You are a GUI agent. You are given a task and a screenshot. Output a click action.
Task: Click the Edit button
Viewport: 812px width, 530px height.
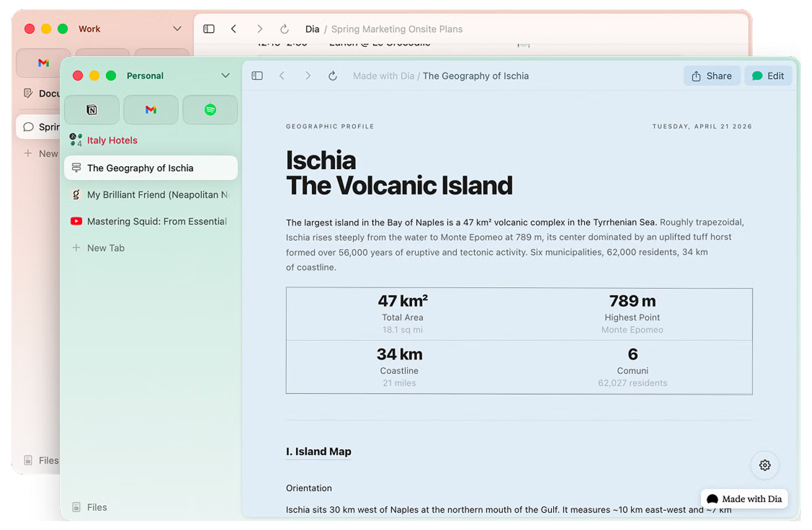[x=768, y=76]
